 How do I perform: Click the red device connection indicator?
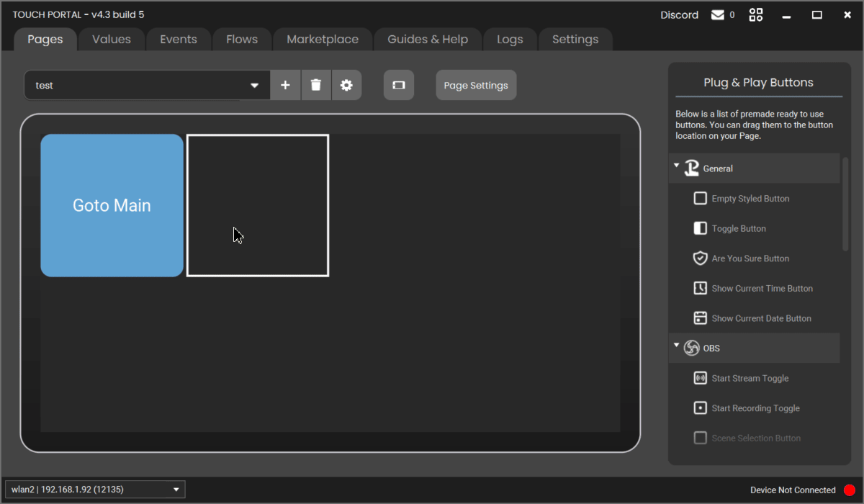coord(850,490)
